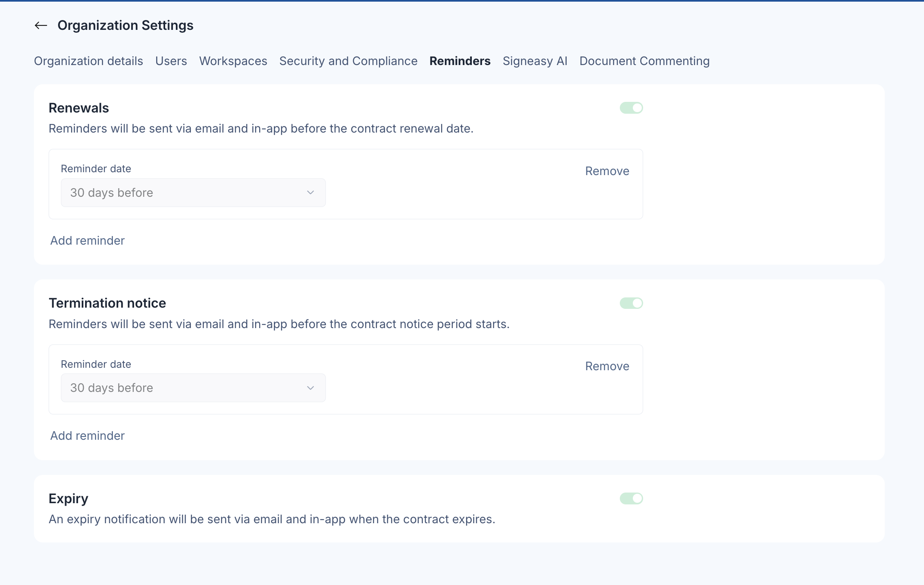Toggle the Renewals reminders switch
The image size is (924, 585).
631,108
